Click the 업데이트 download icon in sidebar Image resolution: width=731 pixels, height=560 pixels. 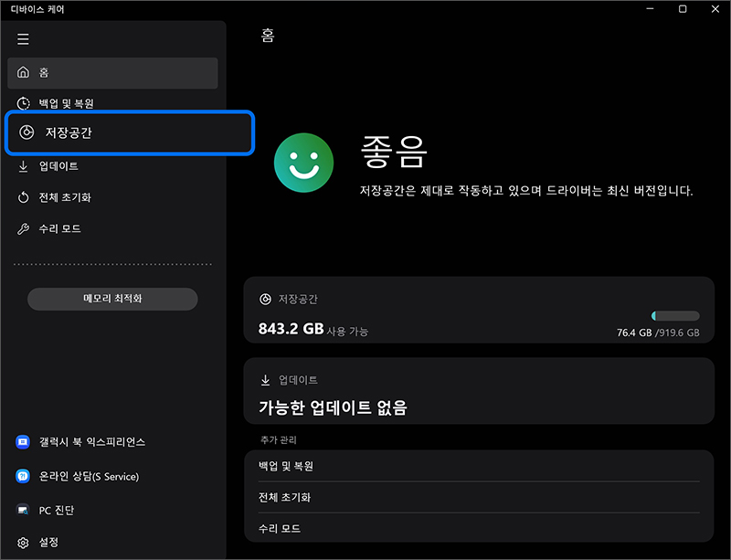(x=23, y=166)
